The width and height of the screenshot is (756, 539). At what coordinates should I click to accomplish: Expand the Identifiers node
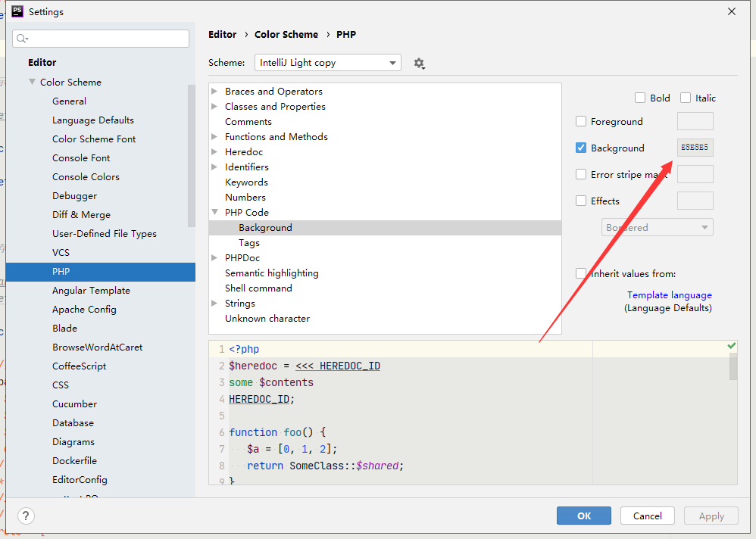214,167
